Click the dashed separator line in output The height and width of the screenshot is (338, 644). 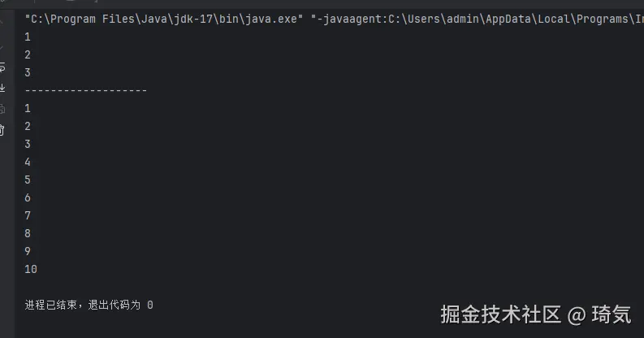(x=86, y=90)
